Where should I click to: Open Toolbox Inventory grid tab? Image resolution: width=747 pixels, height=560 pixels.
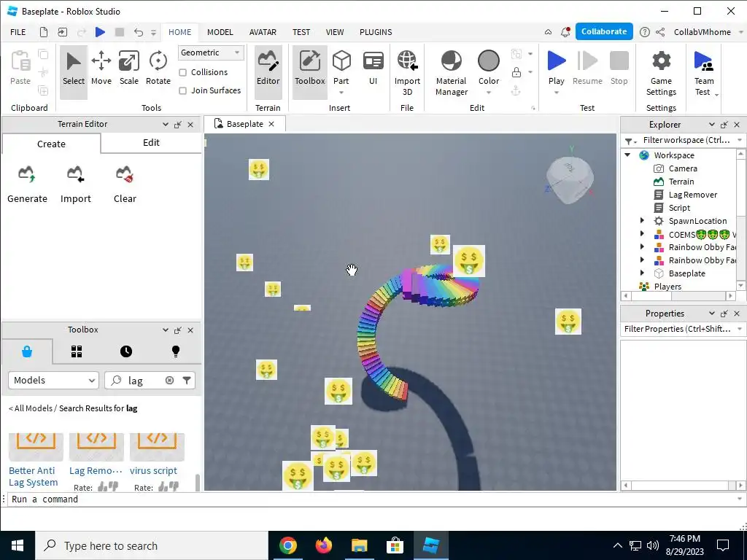[x=77, y=351]
